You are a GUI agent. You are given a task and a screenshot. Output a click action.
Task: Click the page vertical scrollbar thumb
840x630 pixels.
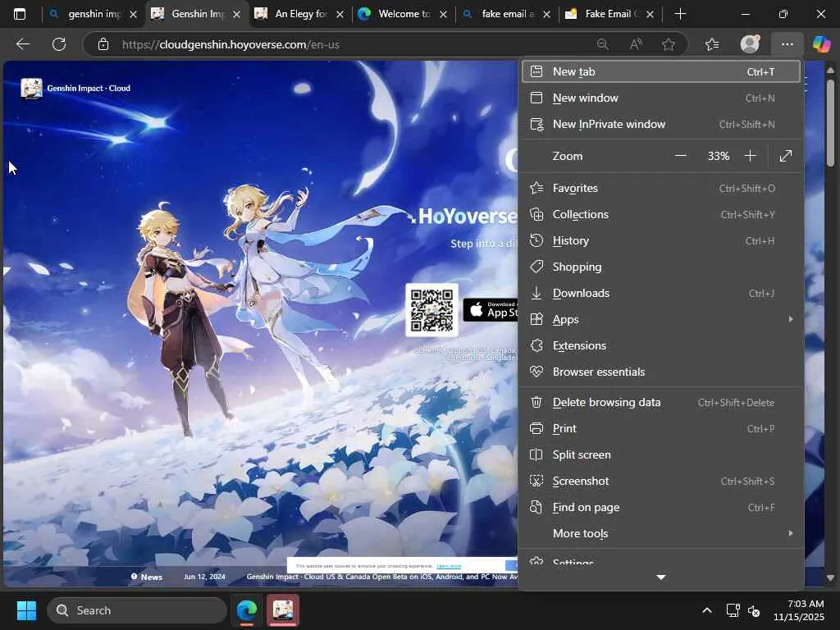pos(830,123)
